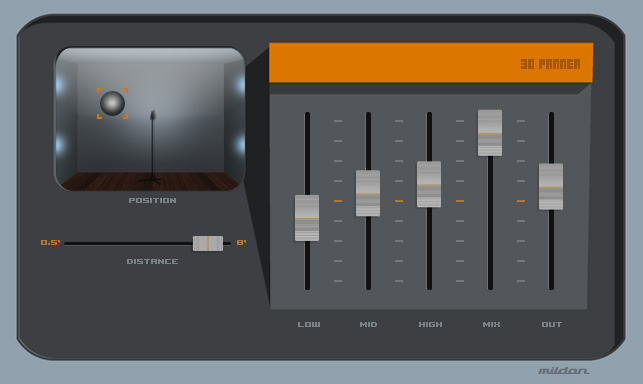The height and width of the screenshot is (384, 643).
Task: Click the OUT fader handle
Action: [x=551, y=187]
